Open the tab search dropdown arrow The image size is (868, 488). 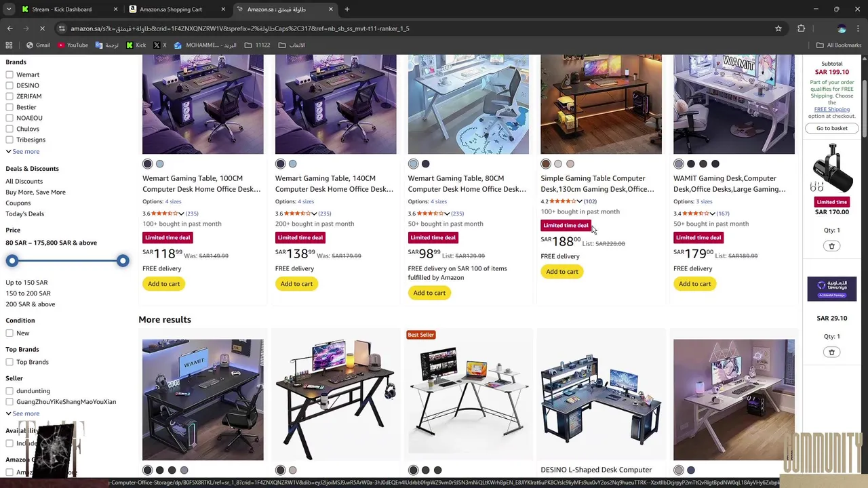pyautogui.click(x=9, y=9)
